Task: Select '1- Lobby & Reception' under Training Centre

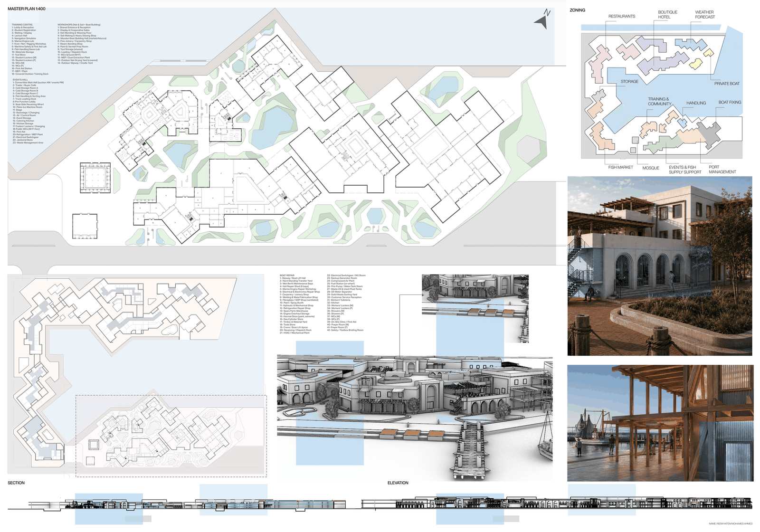Action: pos(23,28)
